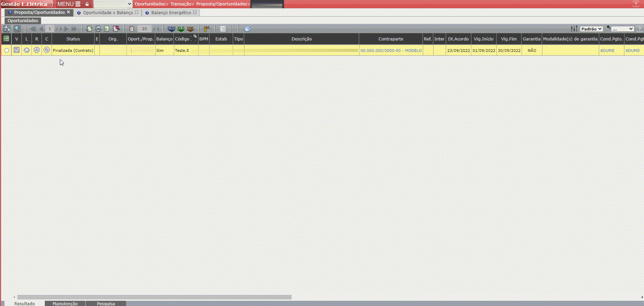This screenshot has width=644, height=306.
Task: Expand the filter dropdown showing three dots
Action: pos(622,29)
